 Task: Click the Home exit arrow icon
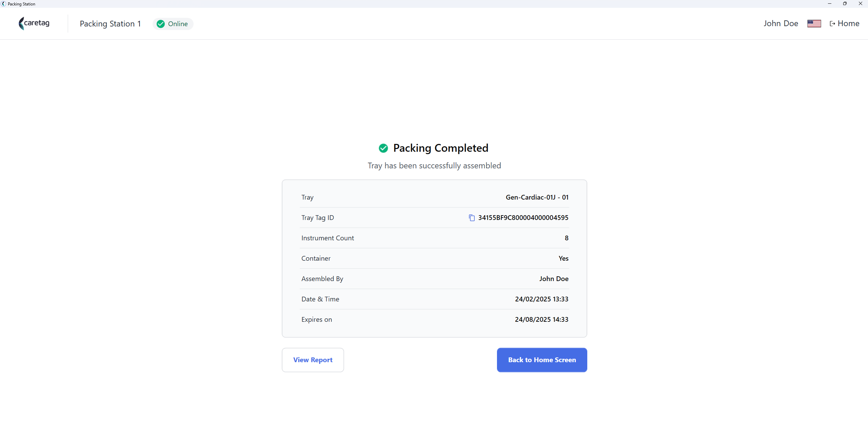coord(832,24)
